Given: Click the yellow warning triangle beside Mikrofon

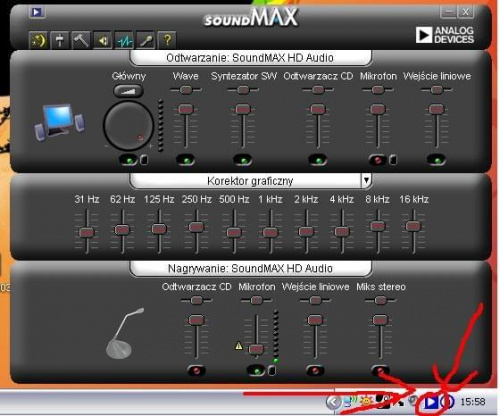Looking at the screenshot, I should [239, 346].
